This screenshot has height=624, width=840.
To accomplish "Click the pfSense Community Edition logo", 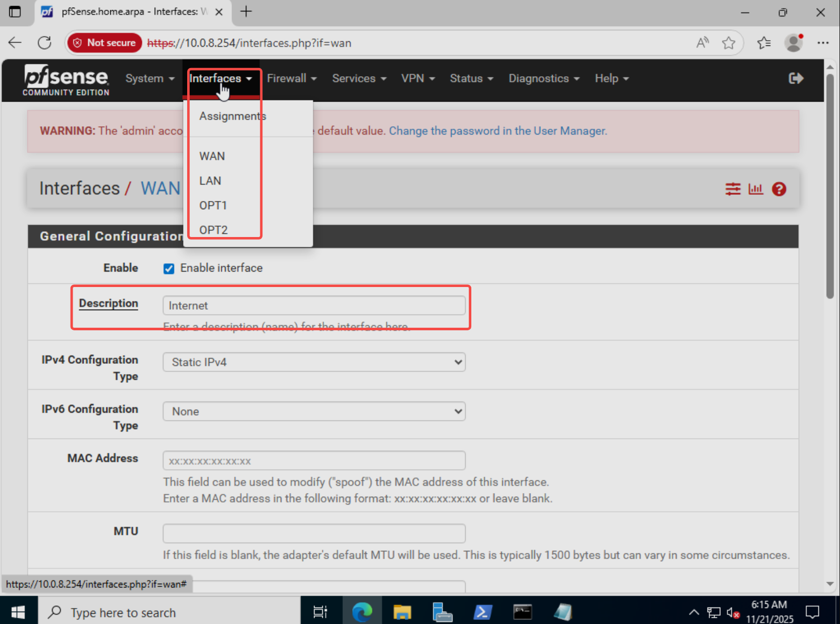I will coord(66,80).
